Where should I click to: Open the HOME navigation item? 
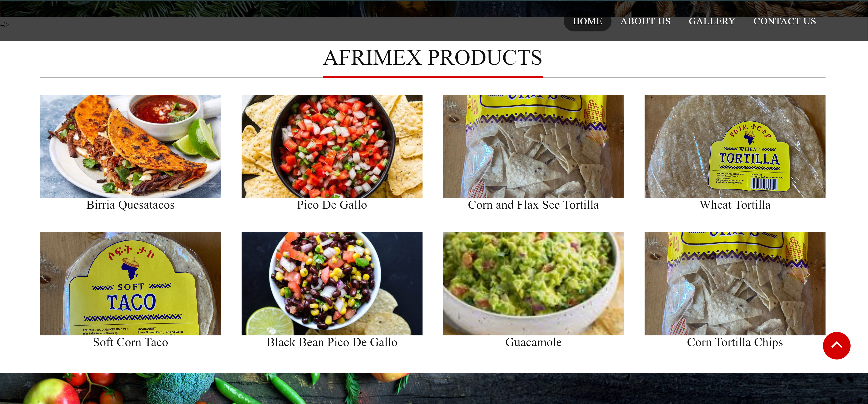tap(587, 21)
